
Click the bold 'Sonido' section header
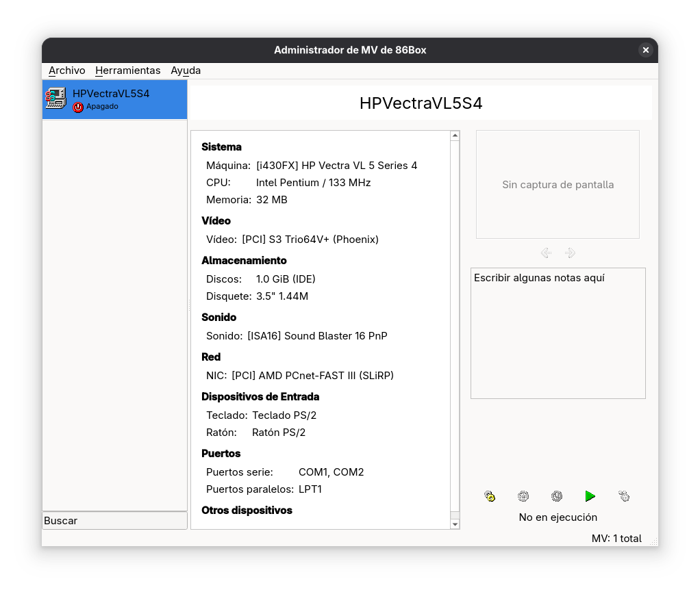pyautogui.click(x=218, y=317)
